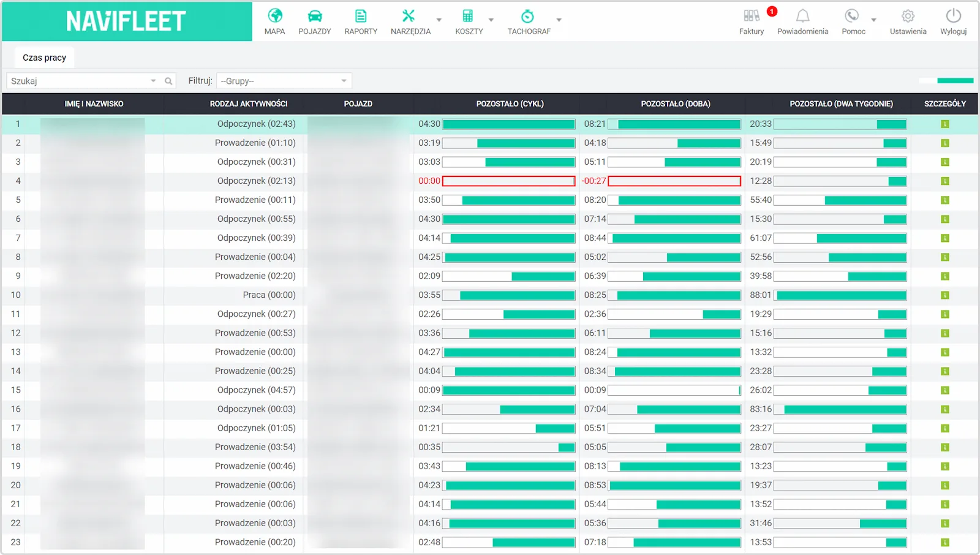Open the --Grupy-- filter dropdown

pyautogui.click(x=284, y=81)
